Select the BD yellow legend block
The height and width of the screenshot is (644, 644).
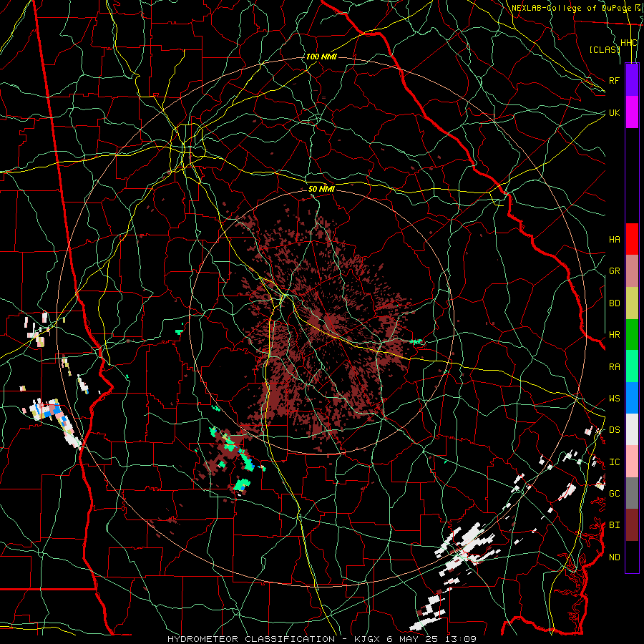[632, 303]
